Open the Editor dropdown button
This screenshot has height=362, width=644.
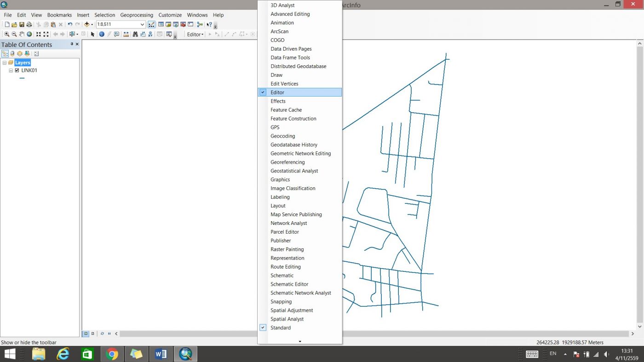(195, 34)
